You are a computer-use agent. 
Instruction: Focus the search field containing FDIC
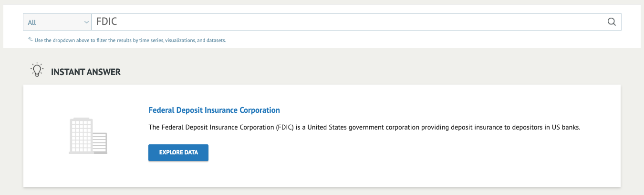pos(356,22)
